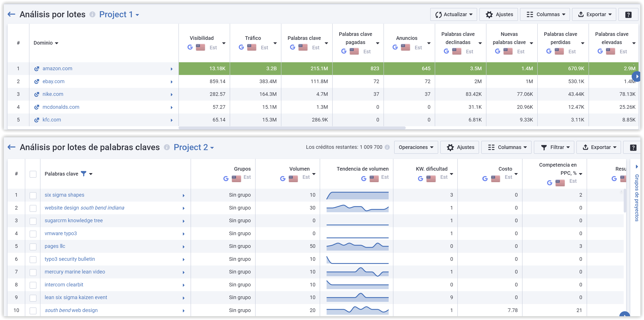
Task: Click the external link icon beside amazon.com
Action: [x=36, y=68]
